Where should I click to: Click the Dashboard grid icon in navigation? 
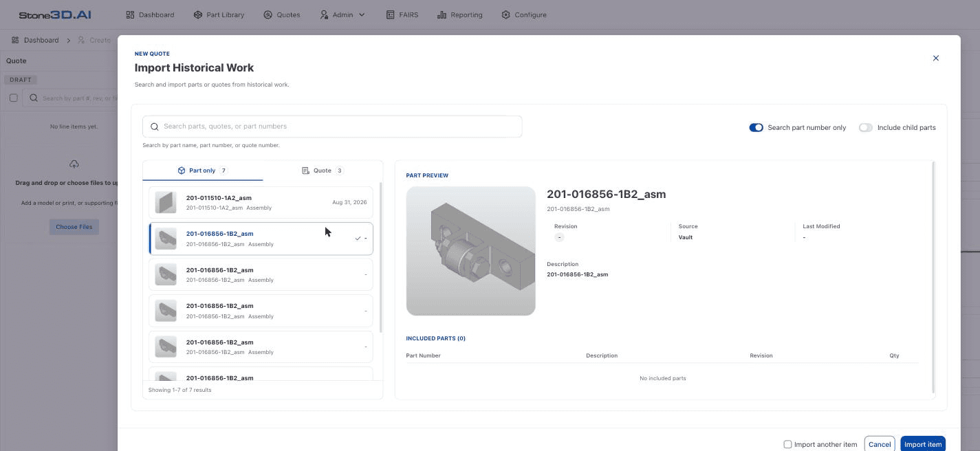[x=131, y=14]
